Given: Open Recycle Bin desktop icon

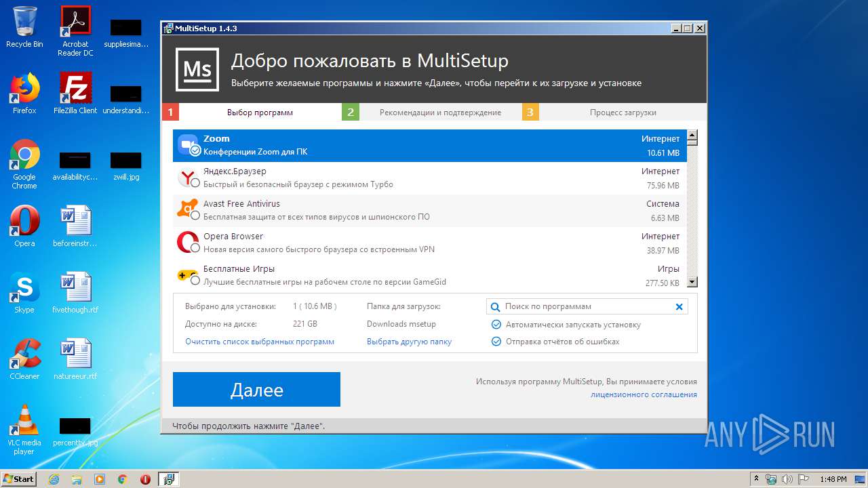Looking at the screenshot, I should (24, 27).
